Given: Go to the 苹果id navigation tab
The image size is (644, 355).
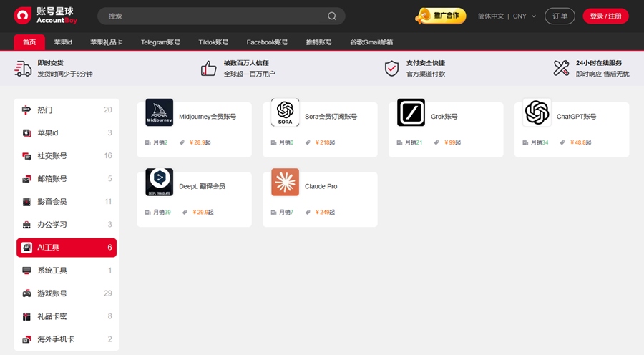Looking at the screenshot, I should coord(63,42).
